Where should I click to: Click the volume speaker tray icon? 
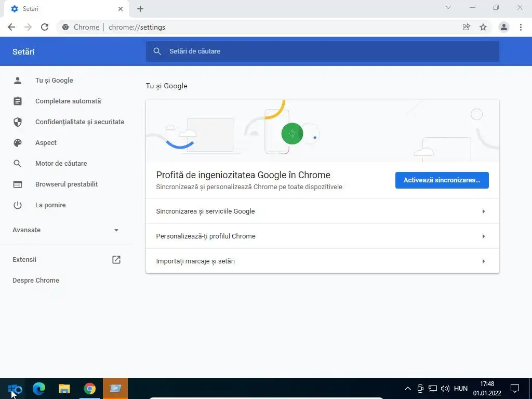(x=445, y=389)
